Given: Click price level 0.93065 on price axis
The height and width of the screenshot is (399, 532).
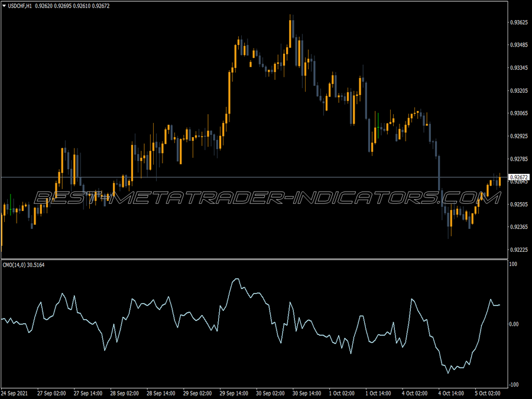Looking at the screenshot, I should pos(519,113).
